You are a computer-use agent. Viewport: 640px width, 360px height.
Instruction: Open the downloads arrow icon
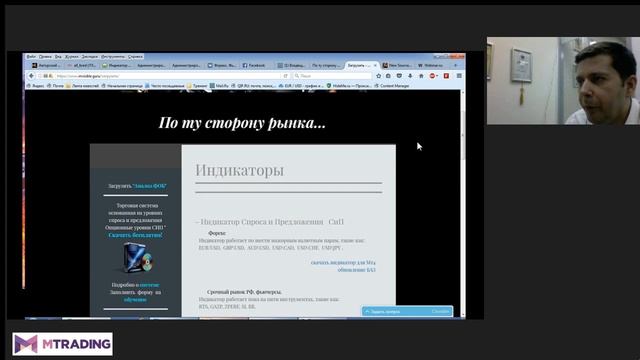coord(410,76)
